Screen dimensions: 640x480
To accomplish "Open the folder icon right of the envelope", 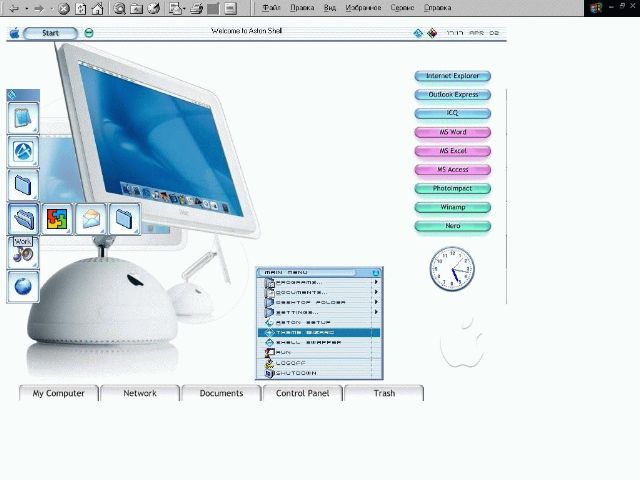I will tap(124, 219).
